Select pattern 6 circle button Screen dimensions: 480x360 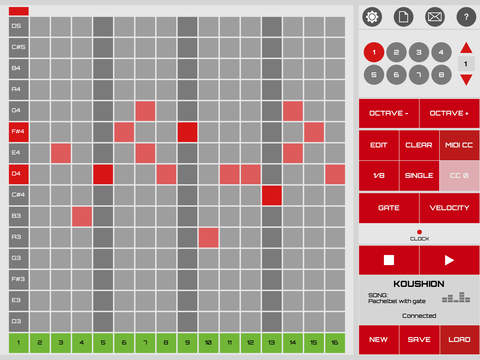396,75
